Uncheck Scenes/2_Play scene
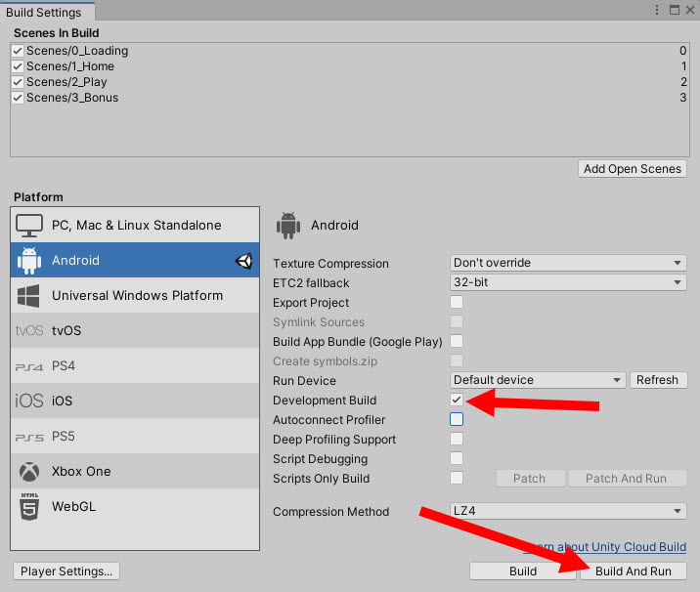 [x=18, y=82]
